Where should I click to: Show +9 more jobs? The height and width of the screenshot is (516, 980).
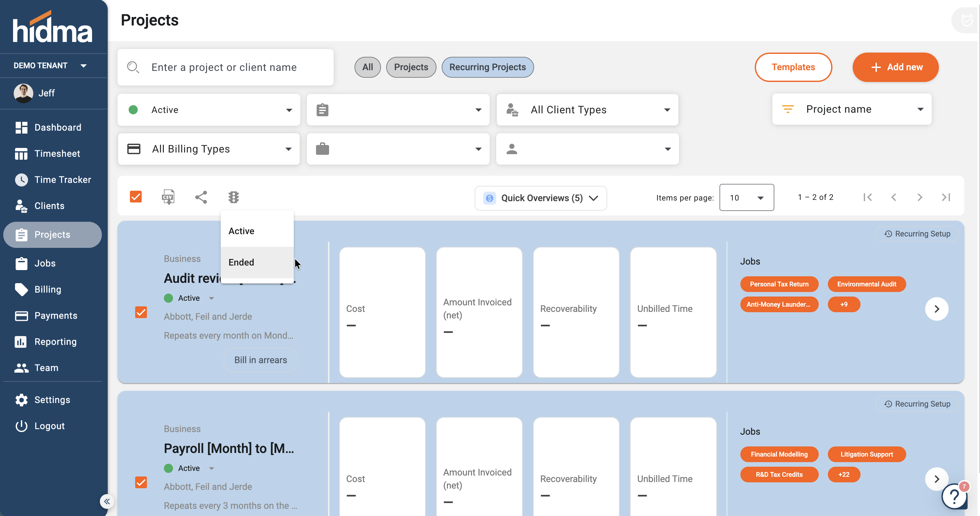tap(844, 304)
